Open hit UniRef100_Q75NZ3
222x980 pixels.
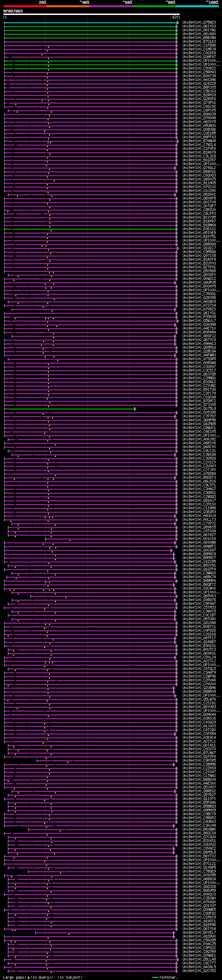199,23
